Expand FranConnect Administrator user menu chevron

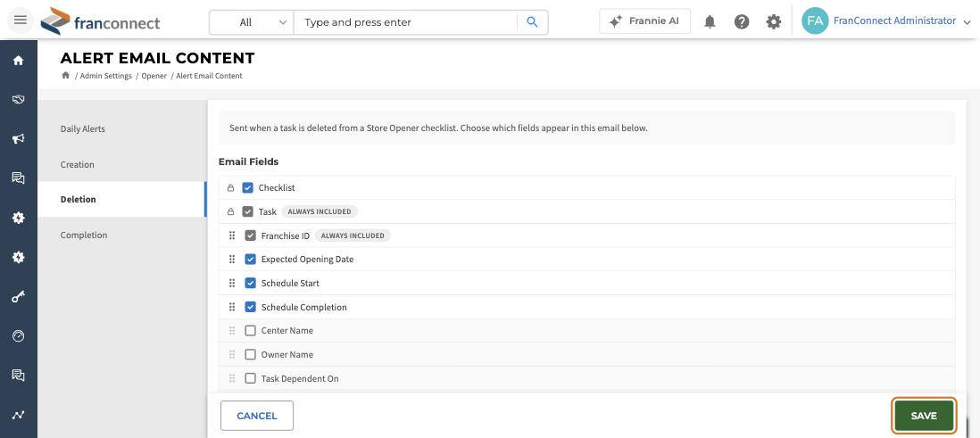(x=967, y=22)
